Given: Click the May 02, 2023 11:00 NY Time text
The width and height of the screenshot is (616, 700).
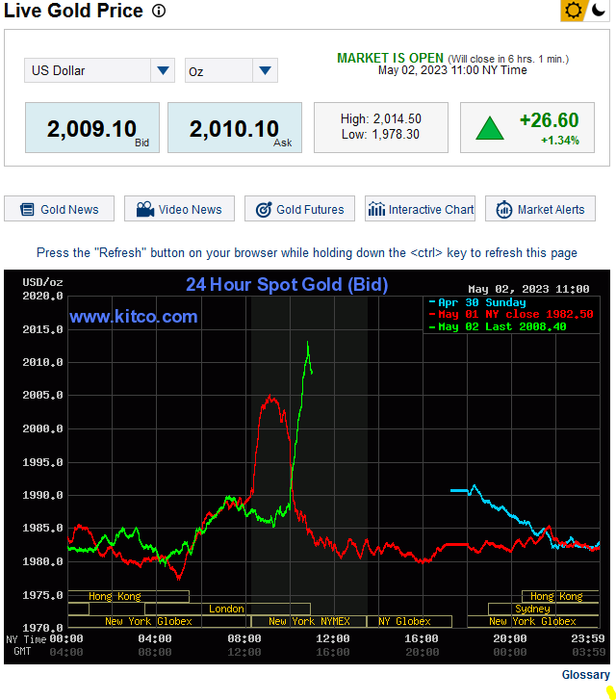Looking at the screenshot, I should (452, 70).
